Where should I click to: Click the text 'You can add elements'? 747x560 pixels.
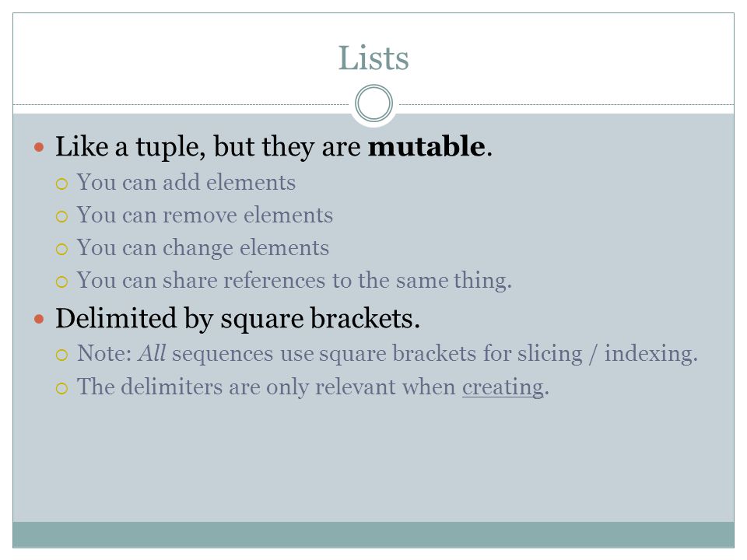186,182
